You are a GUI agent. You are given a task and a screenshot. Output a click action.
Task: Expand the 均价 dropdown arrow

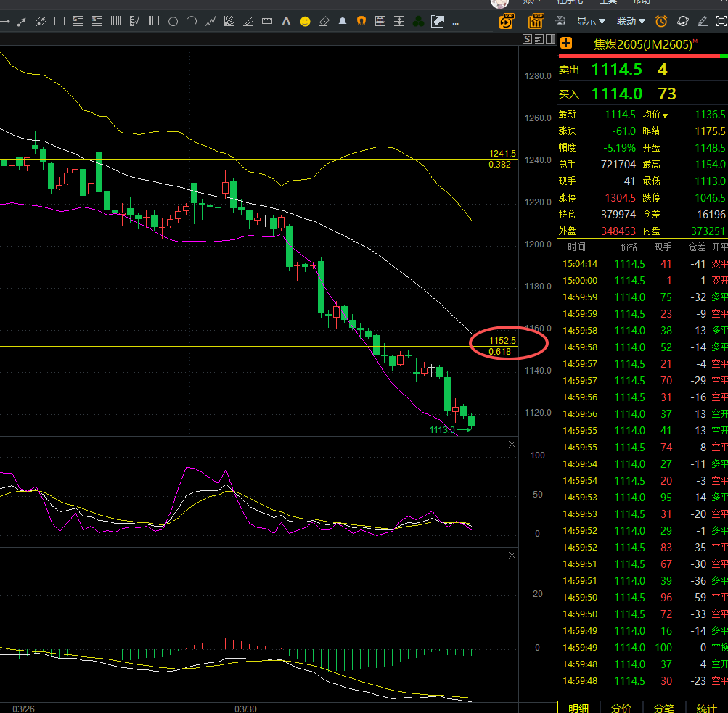pyautogui.click(x=664, y=115)
